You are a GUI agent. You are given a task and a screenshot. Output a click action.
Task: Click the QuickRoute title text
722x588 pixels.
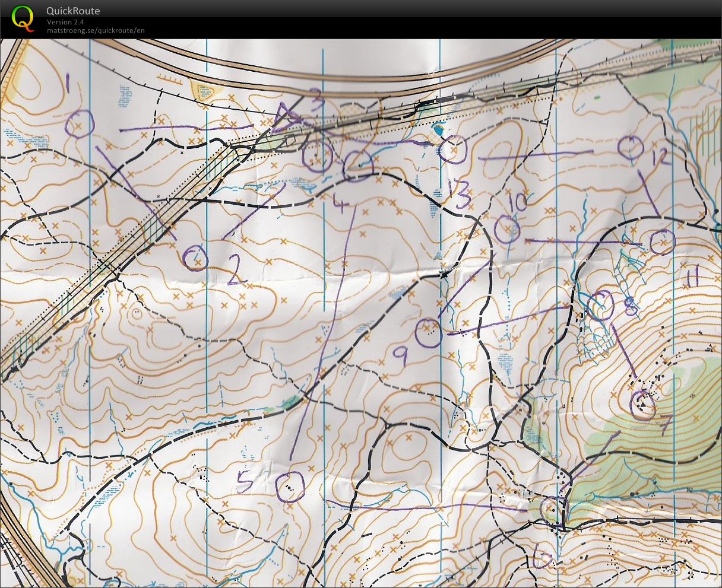tap(73, 11)
